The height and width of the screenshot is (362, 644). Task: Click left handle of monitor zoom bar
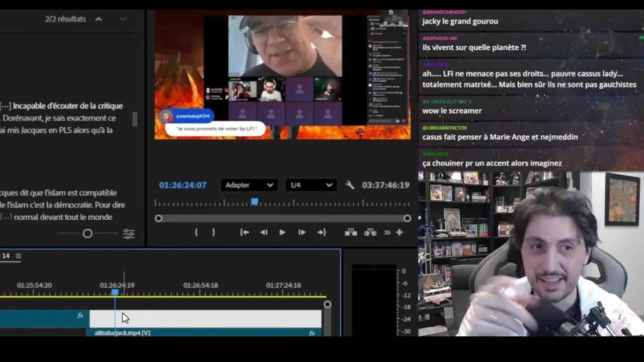158,218
